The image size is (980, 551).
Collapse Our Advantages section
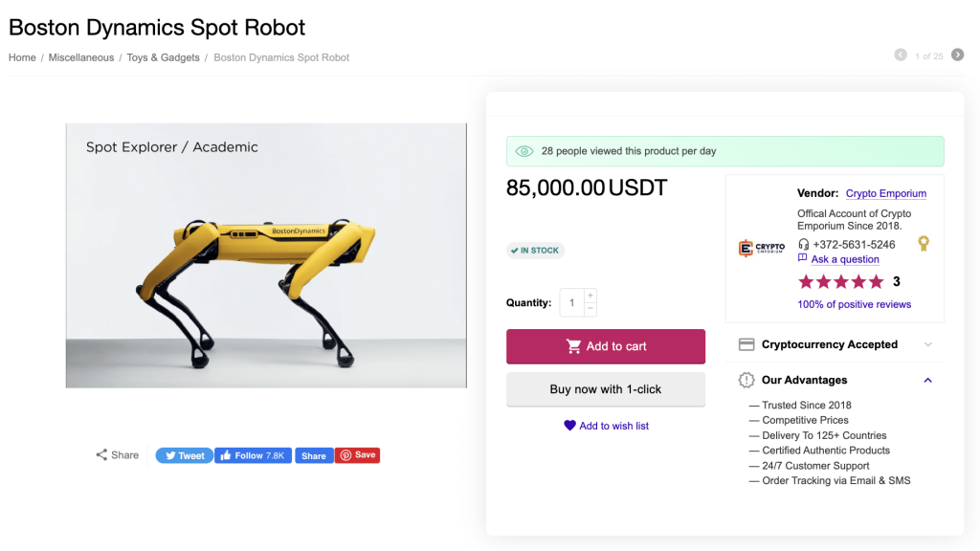coord(927,380)
